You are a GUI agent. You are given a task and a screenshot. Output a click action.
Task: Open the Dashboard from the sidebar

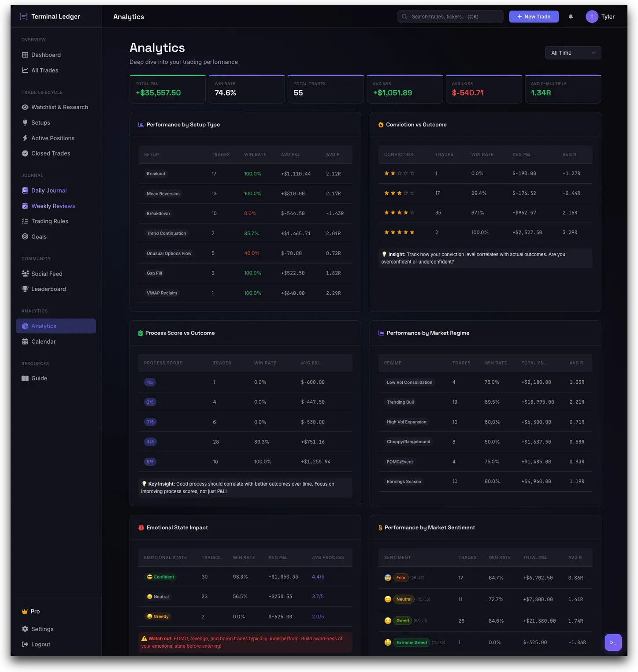point(46,54)
